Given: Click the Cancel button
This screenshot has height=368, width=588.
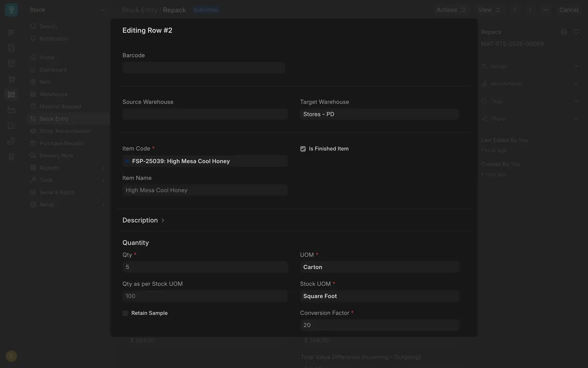Looking at the screenshot, I should 569,10.
